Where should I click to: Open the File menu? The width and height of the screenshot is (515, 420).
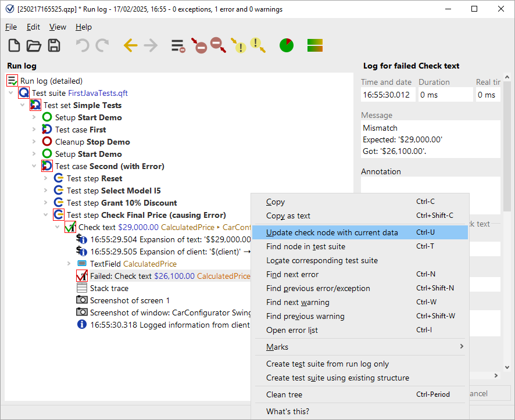[11, 27]
